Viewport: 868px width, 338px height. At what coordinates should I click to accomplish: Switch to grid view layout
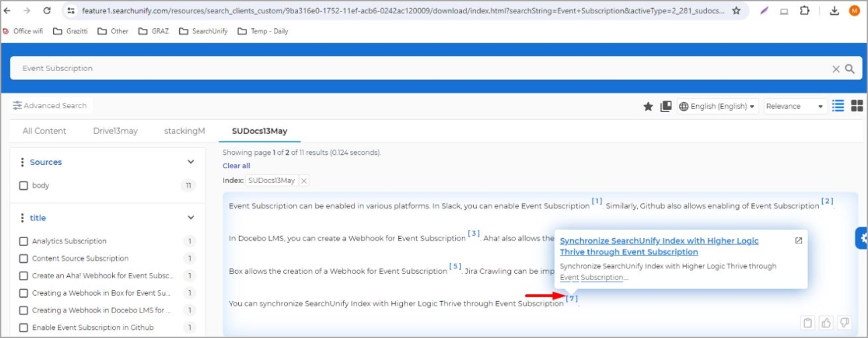point(857,106)
